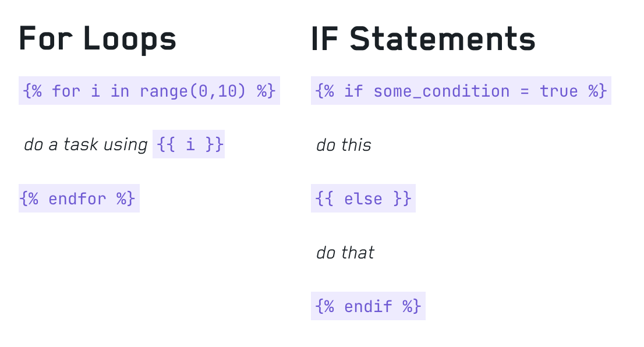Click the {{ else }} code snippet

click(363, 199)
